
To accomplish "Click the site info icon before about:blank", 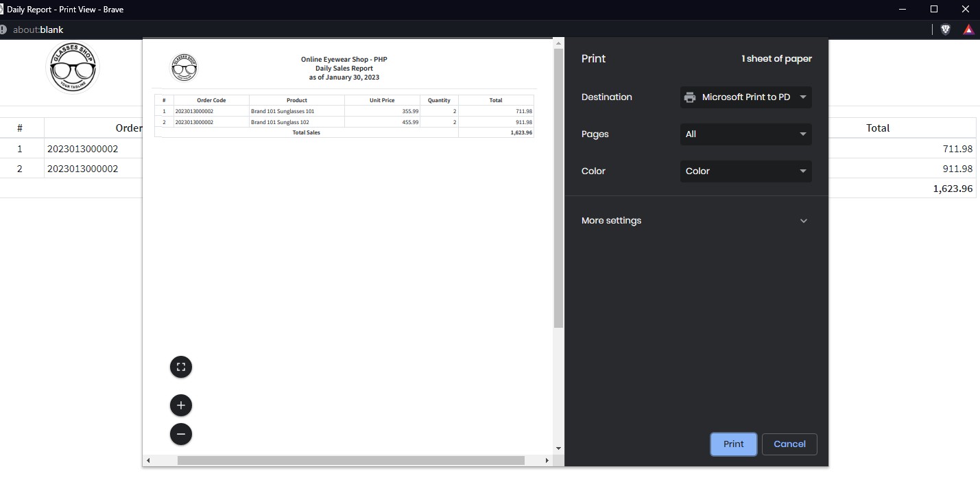I will pos(3,29).
